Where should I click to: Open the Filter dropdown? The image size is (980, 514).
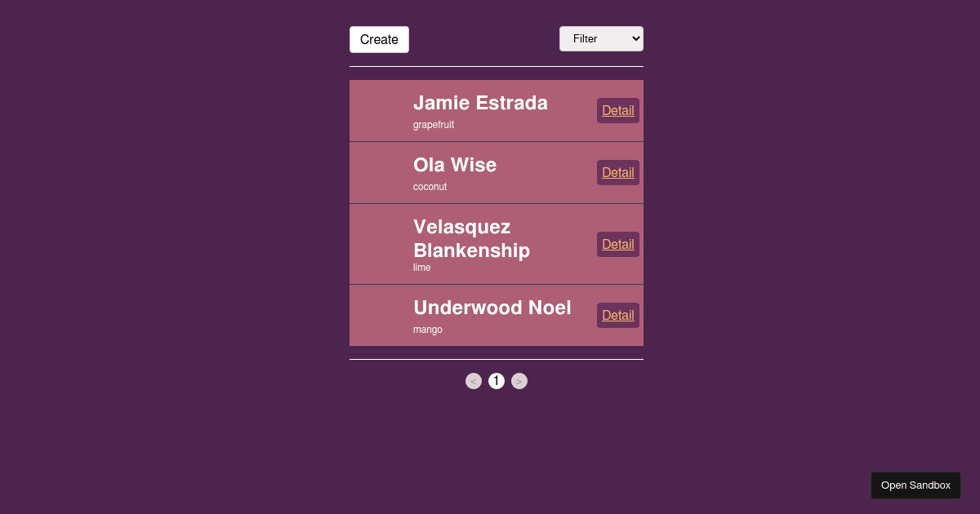(601, 38)
